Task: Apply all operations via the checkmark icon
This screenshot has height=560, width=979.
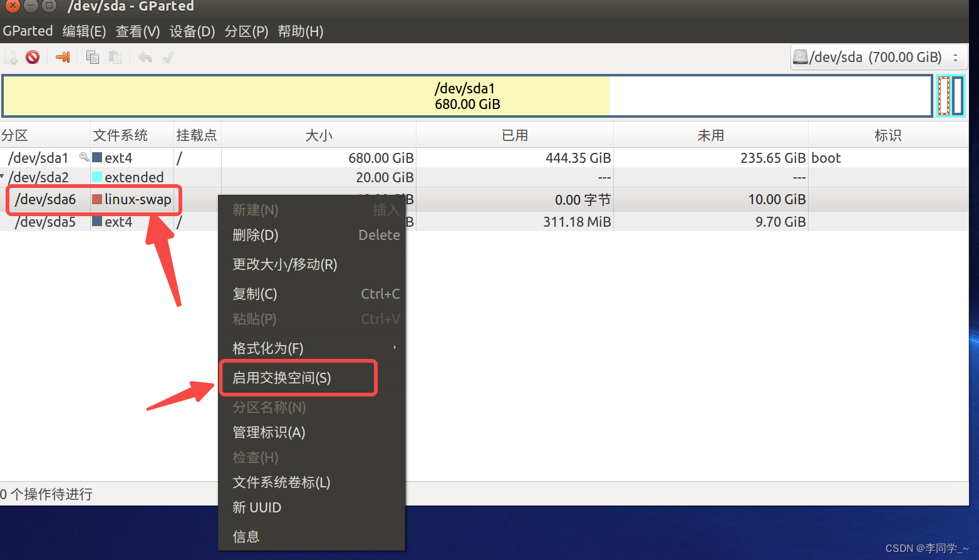Action: coord(167,56)
